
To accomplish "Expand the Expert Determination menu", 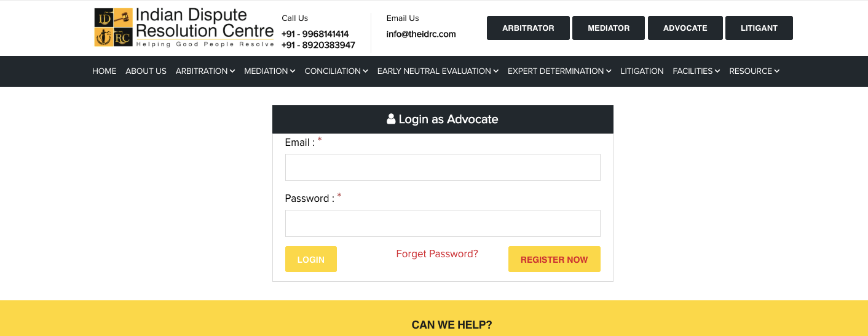I will click(559, 71).
